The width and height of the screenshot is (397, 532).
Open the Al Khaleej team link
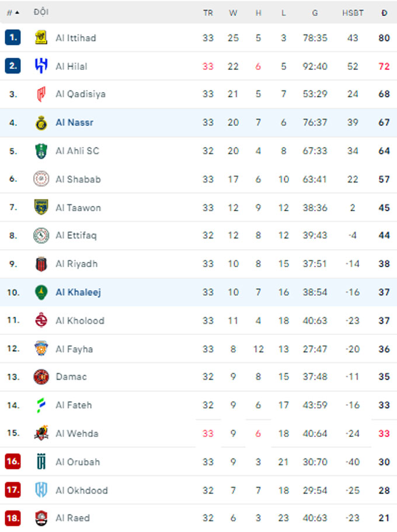click(78, 292)
